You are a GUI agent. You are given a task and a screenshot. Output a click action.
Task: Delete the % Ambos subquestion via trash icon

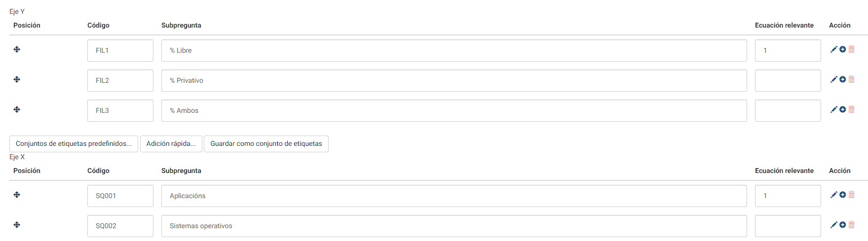[x=852, y=109]
